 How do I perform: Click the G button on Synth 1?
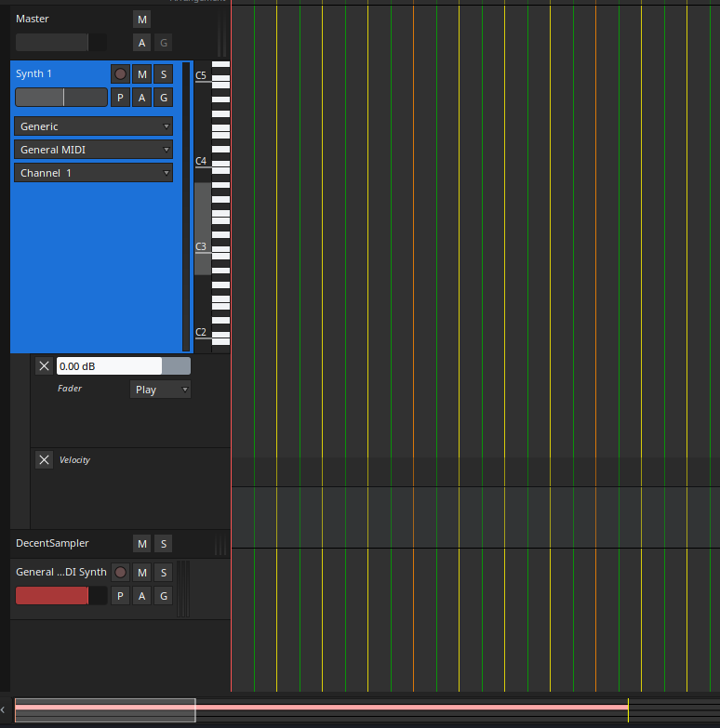[164, 98]
